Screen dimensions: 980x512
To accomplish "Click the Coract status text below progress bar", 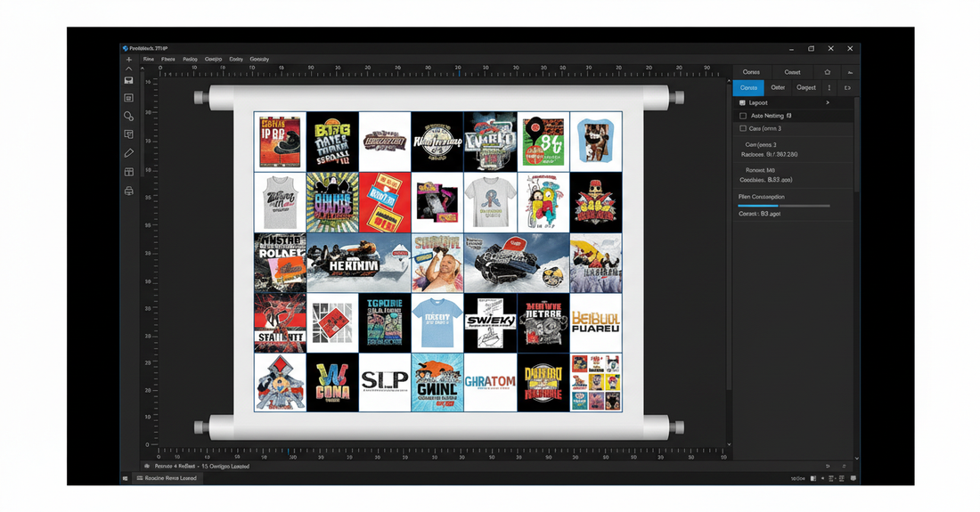I will pyautogui.click(x=759, y=214).
